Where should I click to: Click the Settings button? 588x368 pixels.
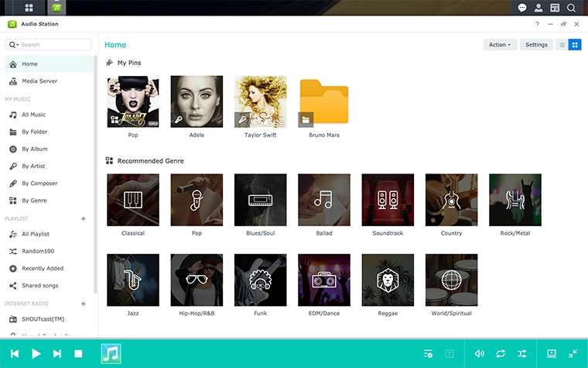tap(536, 45)
